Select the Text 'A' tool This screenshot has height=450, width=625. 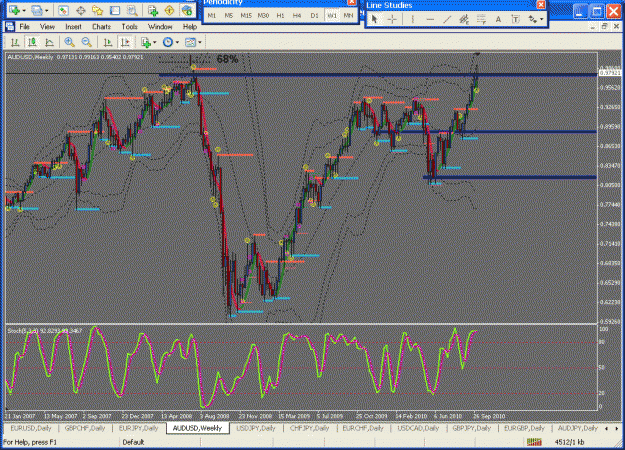pos(498,19)
